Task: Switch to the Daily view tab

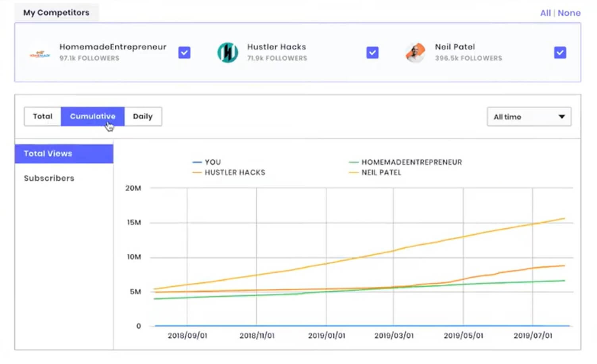Action: pyautogui.click(x=143, y=116)
